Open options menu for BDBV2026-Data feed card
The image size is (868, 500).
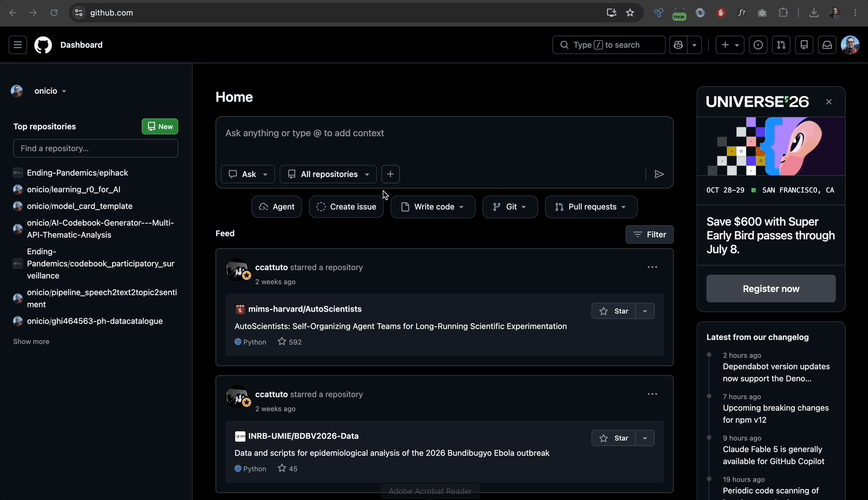click(x=652, y=394)
